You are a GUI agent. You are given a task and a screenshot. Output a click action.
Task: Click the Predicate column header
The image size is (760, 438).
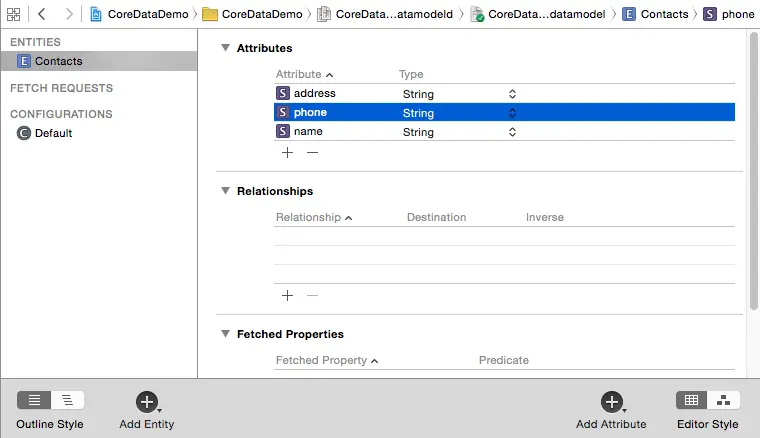pos(504,360)
